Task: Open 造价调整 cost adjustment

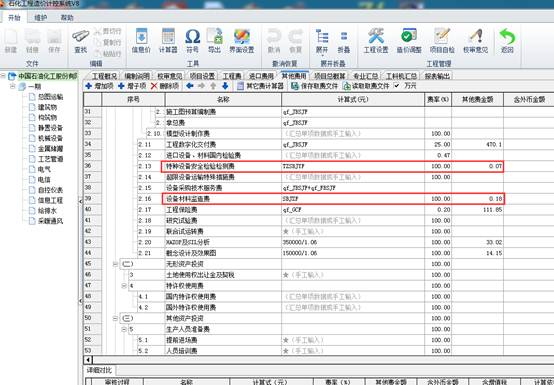Action: [x=409, y=40]
